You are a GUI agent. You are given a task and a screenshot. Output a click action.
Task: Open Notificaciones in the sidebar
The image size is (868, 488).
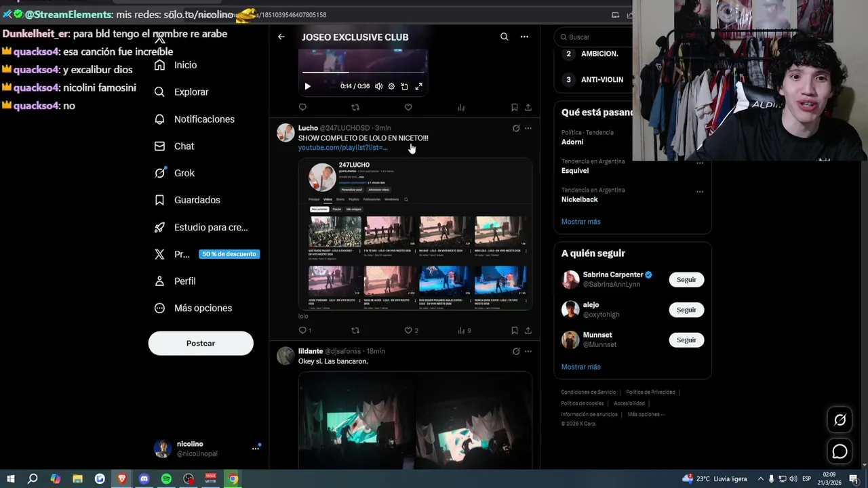click(x=195, y=119)
